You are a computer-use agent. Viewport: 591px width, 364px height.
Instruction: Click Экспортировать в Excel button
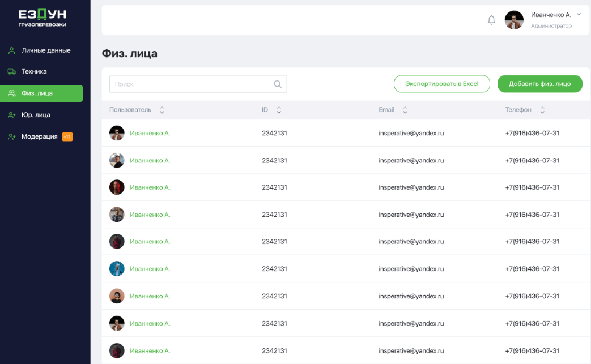tap(441, 84)
